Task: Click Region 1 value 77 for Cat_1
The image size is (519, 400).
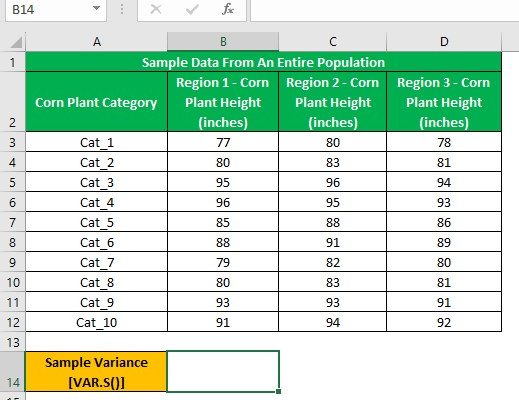Action: pyautogui.click(x=223, y=142)
